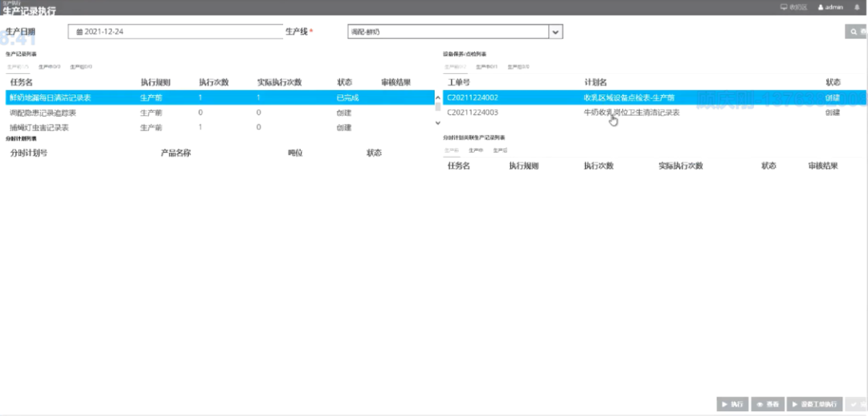Image resolution: width=868 pixels, height=416 pixels.
Task: Click the checkmark button at bottom right
Action: [x=857, y=404]
